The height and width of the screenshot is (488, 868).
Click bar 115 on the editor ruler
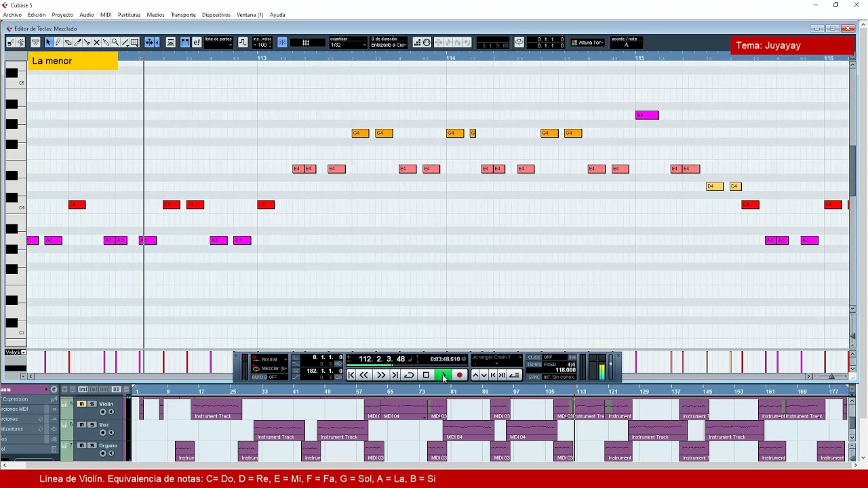pos(639,58)
